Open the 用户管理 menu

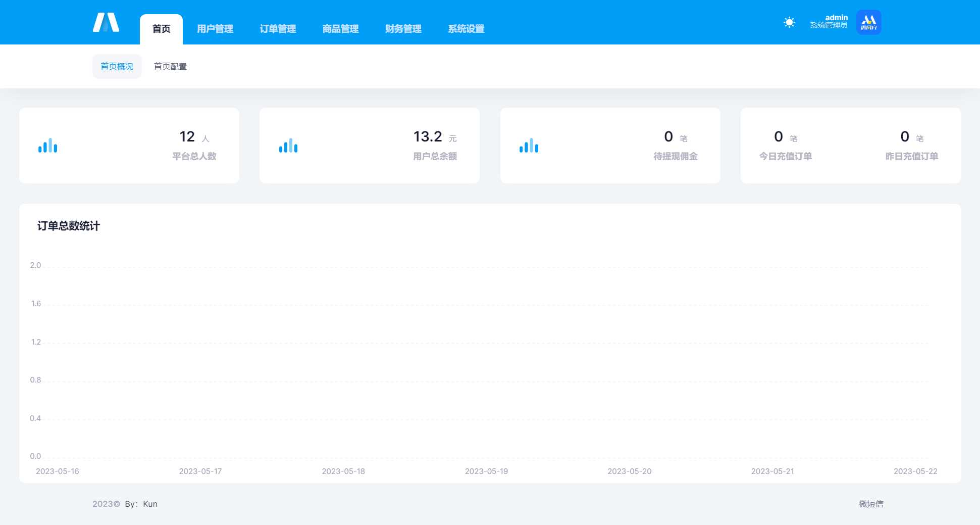point(215,29)
